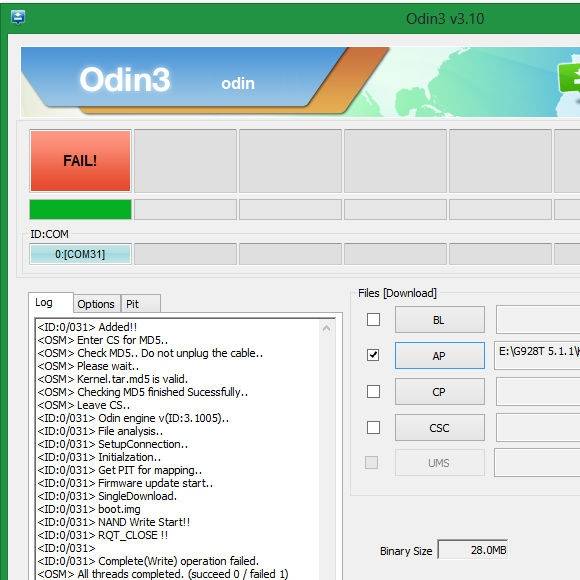This screenshot has height=580, width=580.
Task: Click log line 'Kernel.tar.md5 is valid.'
Action: tap(113, 379)
